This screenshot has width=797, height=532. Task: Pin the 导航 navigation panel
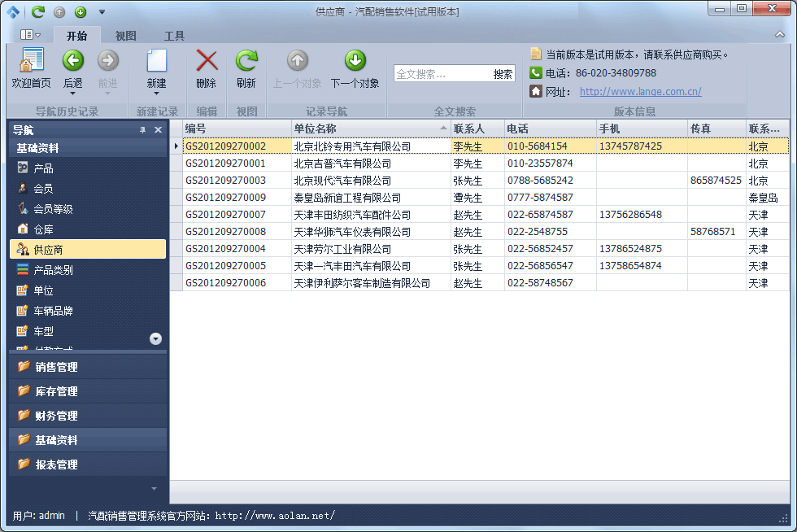pyautogui.click(x=143, y=130)
